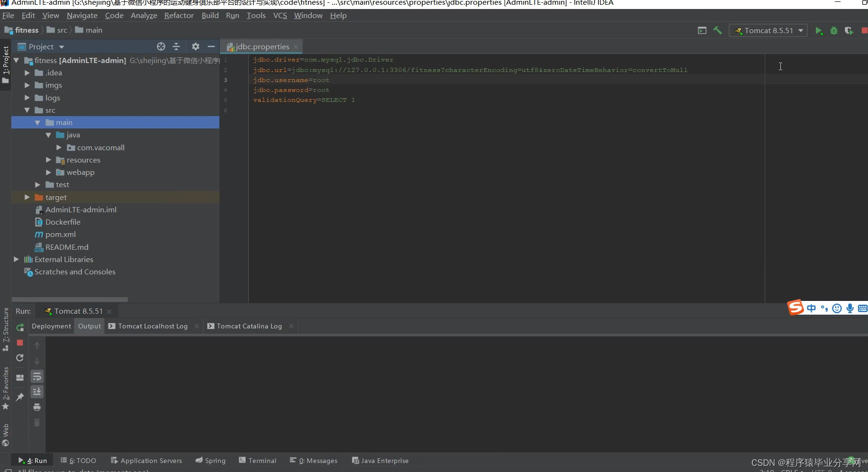
Task: Click the jdbc.username=root line in editor
Action: click(291, 80)
